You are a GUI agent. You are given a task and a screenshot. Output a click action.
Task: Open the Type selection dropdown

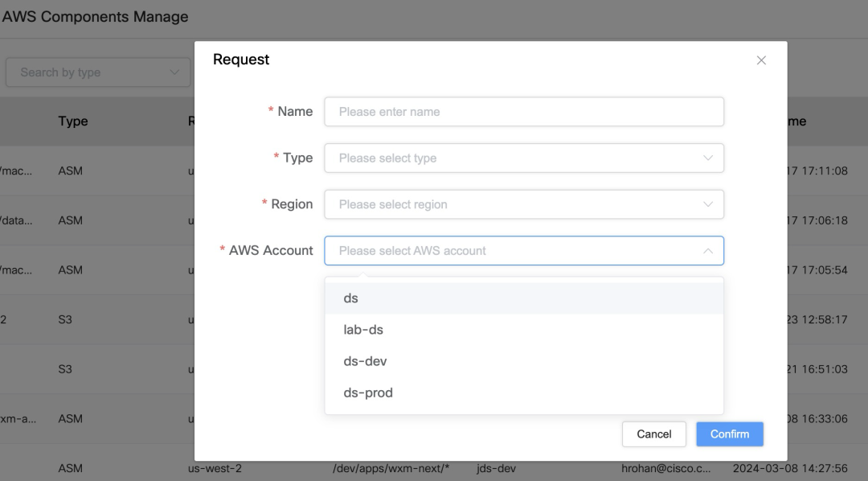point(523,158)
